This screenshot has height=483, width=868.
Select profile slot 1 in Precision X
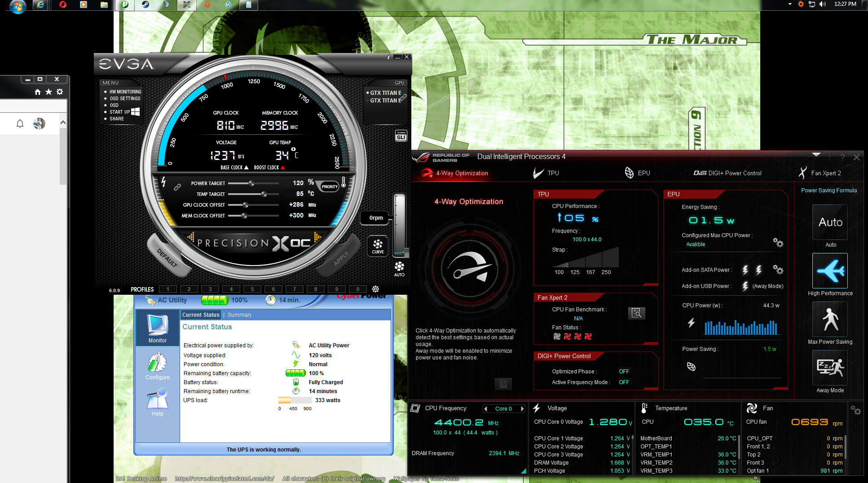click(168, 289)
